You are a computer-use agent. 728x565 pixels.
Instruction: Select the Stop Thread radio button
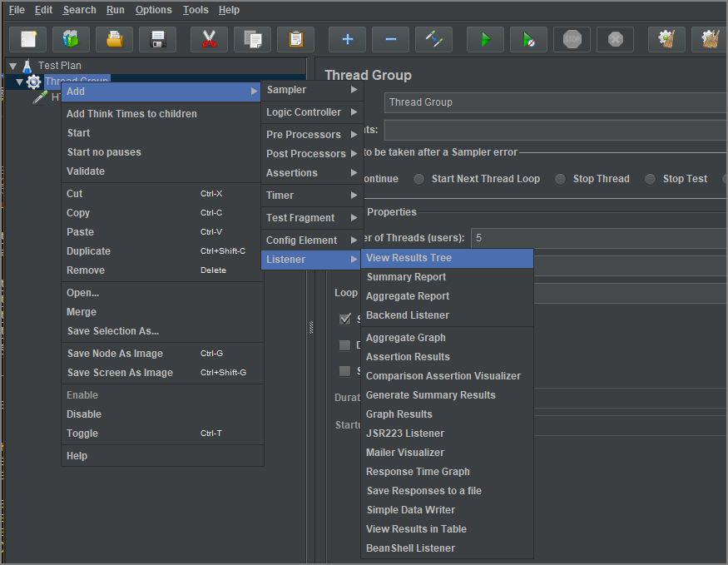pyautogui.click(x=561, y=179)
